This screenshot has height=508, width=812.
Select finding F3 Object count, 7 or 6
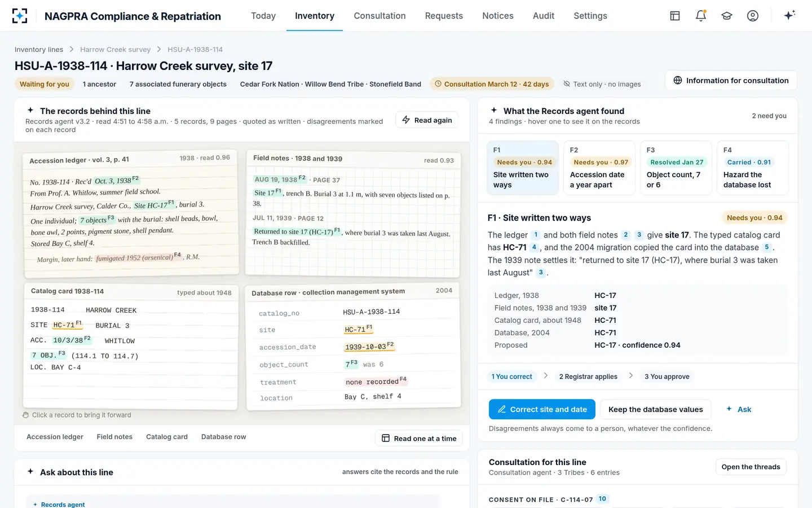tap(676, 168)
